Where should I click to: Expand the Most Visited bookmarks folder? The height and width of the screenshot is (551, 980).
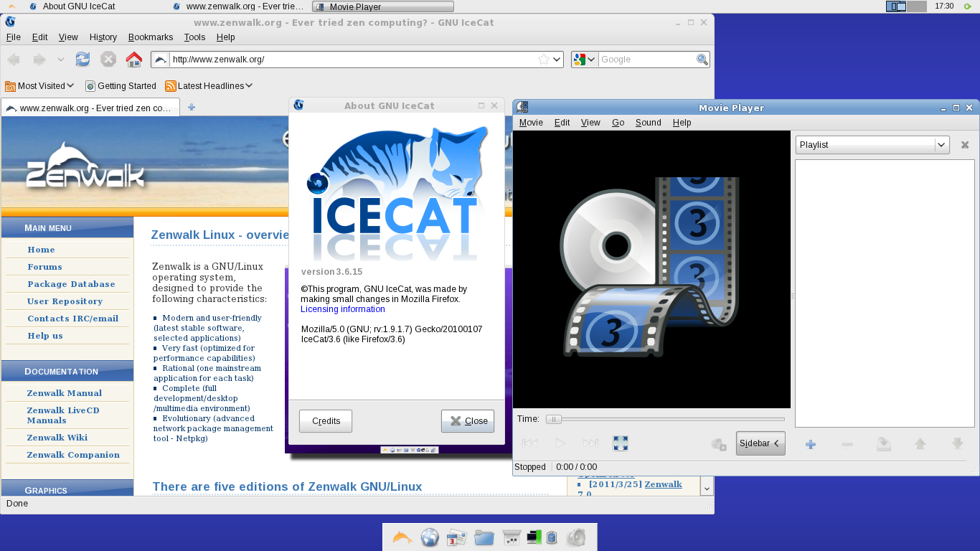click(x=39, y=86)
